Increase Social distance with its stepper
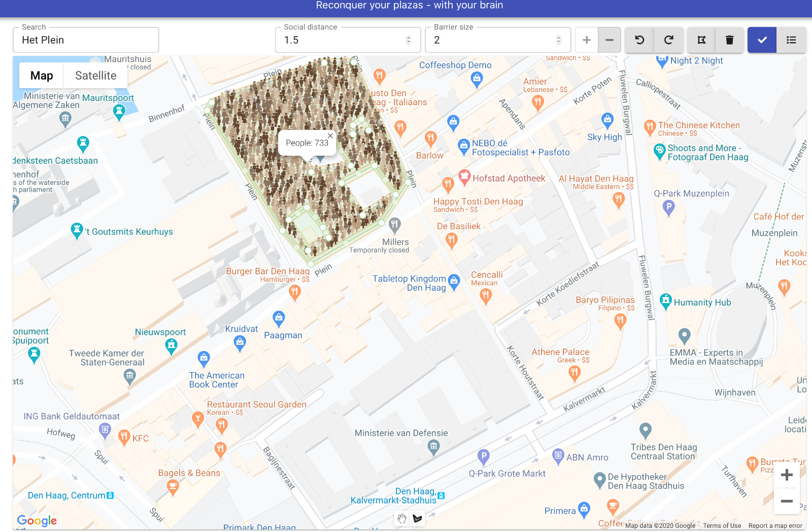812x532 pixels. pyautogui.click(x=408, y=37)
